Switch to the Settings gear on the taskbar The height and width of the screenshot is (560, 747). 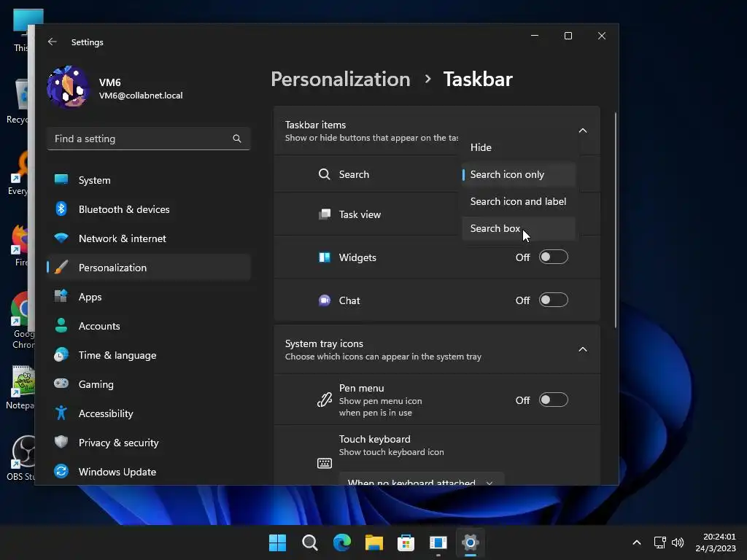click(471, 542)
